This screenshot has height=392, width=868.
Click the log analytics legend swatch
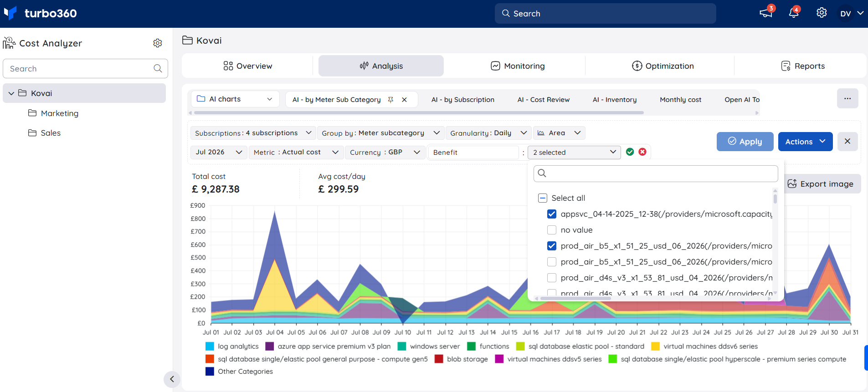pyautogui.click(x=210, y=346)
